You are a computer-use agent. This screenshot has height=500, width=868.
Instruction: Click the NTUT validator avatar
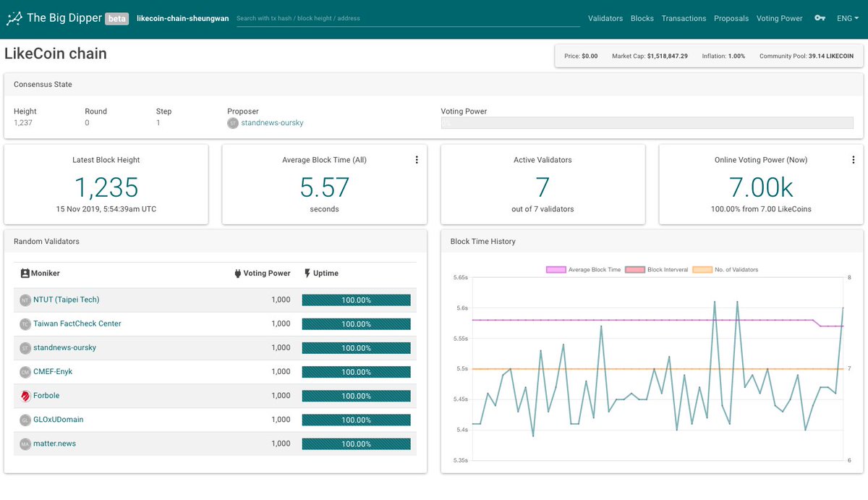(25, 300)
